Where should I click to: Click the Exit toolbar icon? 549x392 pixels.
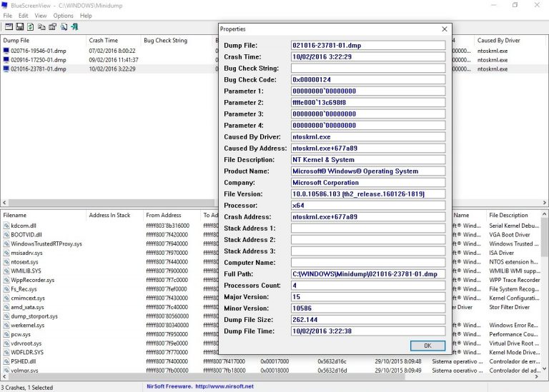click(x=74, y=27)
